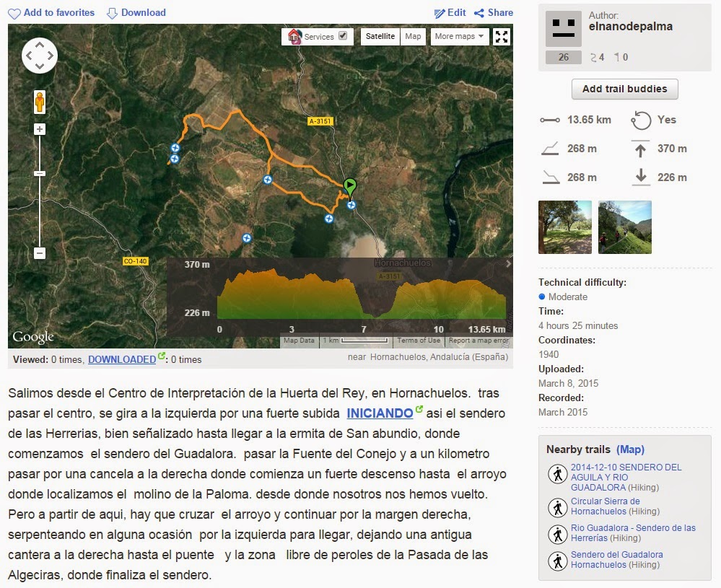Image resolution: width=721 pixels, height=588 pixels.
Task: Open author elnanodepalma profile link
Action: coord(630,27)
